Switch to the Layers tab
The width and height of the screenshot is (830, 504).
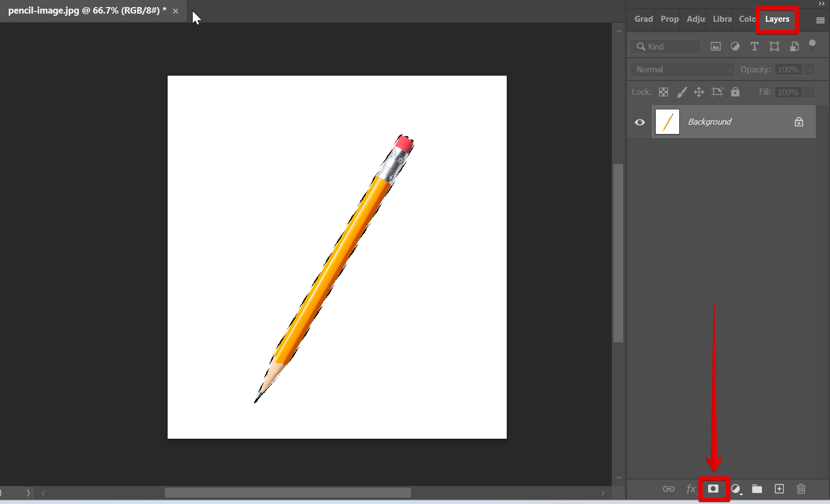click(777, 19)
